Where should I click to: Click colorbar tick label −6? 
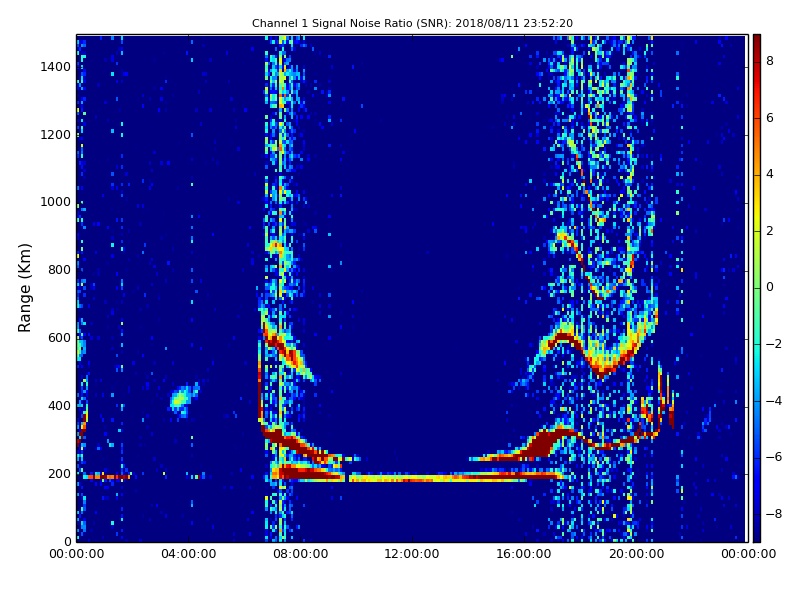[x=773, y=457]
